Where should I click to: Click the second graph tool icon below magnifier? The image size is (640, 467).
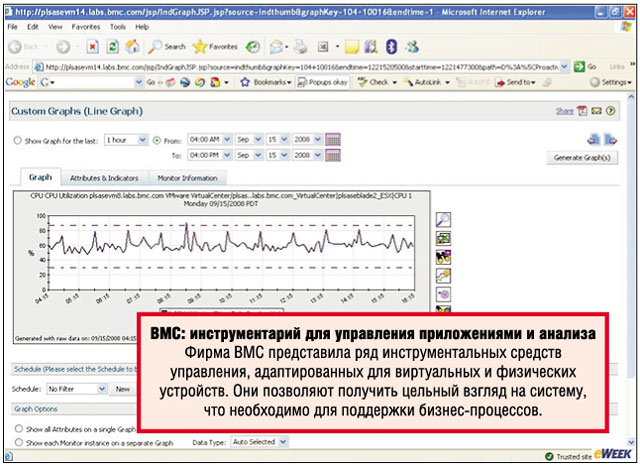pyautogui.click(x=443, y=238)
